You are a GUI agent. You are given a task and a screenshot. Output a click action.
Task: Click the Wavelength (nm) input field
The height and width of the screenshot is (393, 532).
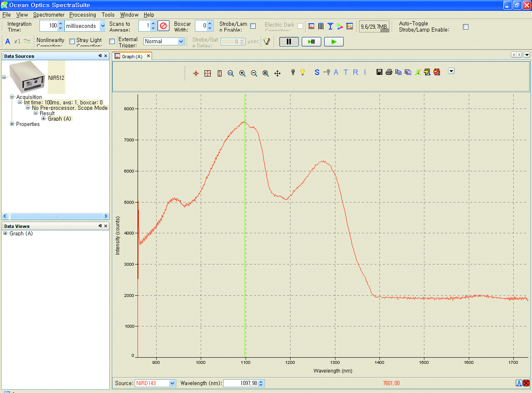pyautogui.click(x=241, y=383)
